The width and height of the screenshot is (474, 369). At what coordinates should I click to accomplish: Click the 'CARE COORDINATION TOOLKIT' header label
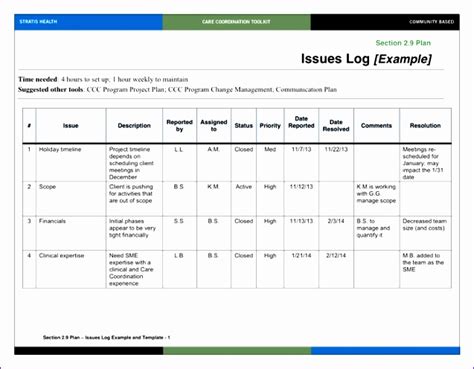[236, 22]
